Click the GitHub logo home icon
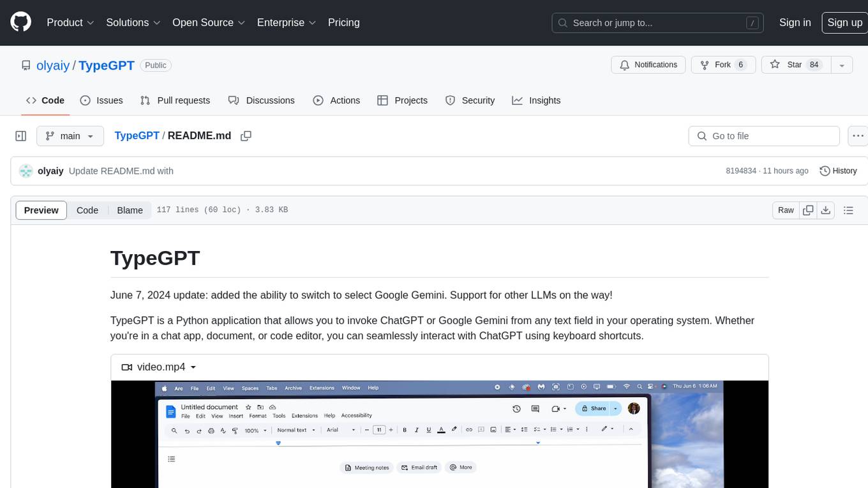The width and height of the screenshot is (868, 488). click(x=20, y=22)
